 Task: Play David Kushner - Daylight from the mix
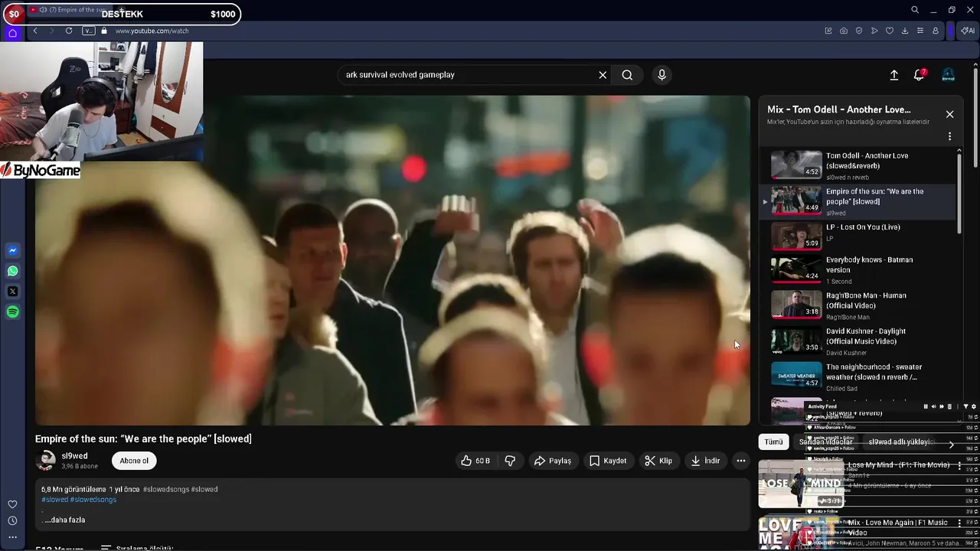pos(857,341)
